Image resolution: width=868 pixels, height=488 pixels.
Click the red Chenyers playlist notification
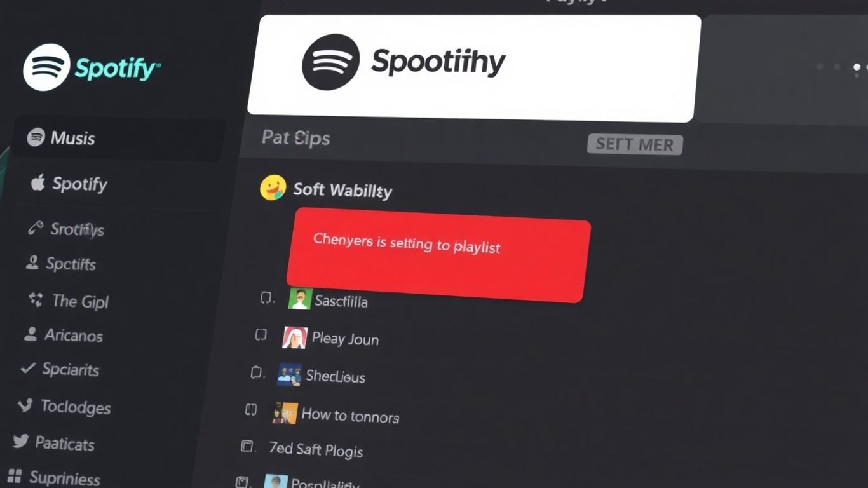(438, 254)
